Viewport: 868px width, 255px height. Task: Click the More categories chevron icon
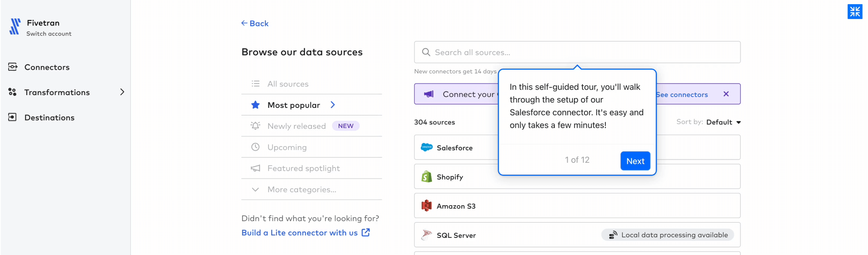(x=256, y=189)
